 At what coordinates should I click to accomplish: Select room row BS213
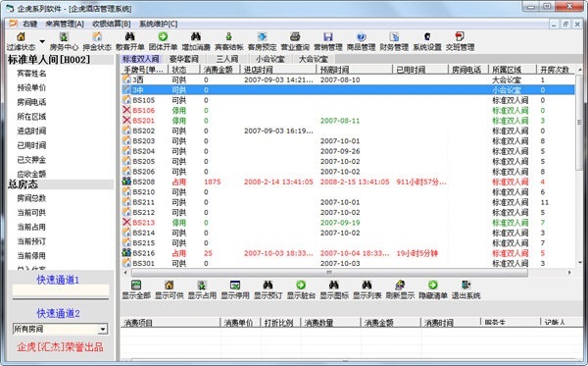click(x=348, y=223)
